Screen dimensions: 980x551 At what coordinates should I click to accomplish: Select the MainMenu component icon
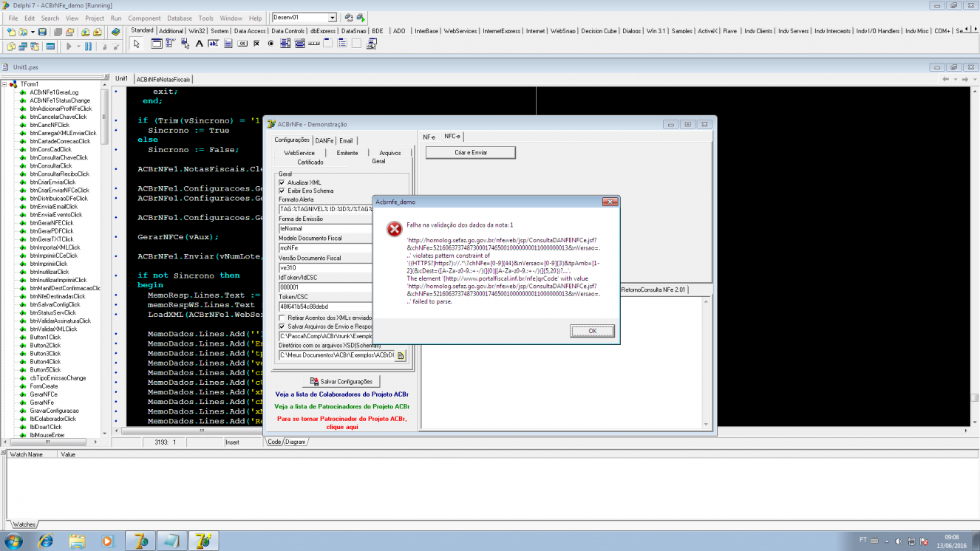[171, 44]
